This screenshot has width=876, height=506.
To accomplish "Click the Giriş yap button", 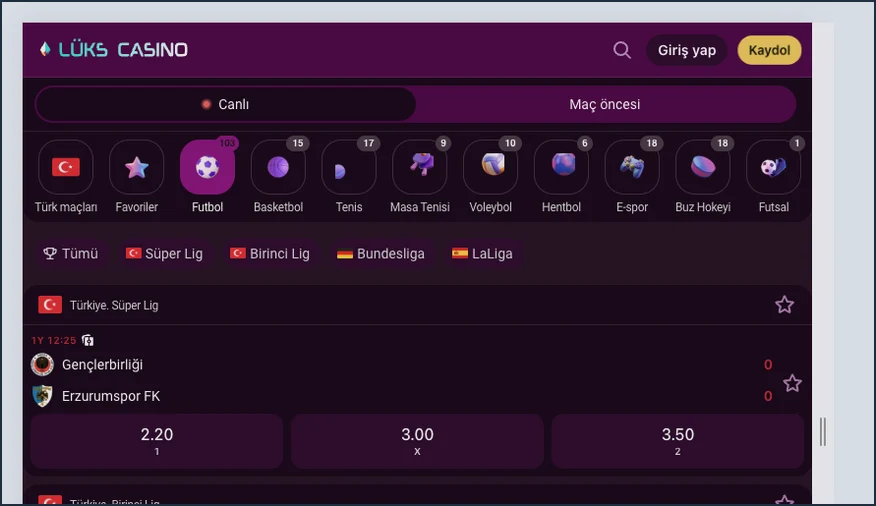I will click(x=687, y=50).
